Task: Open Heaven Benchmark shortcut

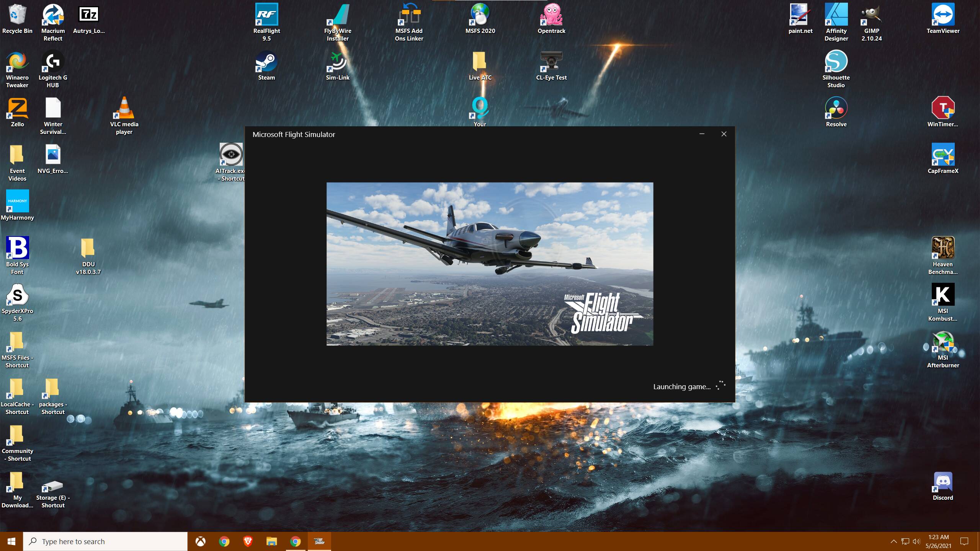Action: coord(943,256)
